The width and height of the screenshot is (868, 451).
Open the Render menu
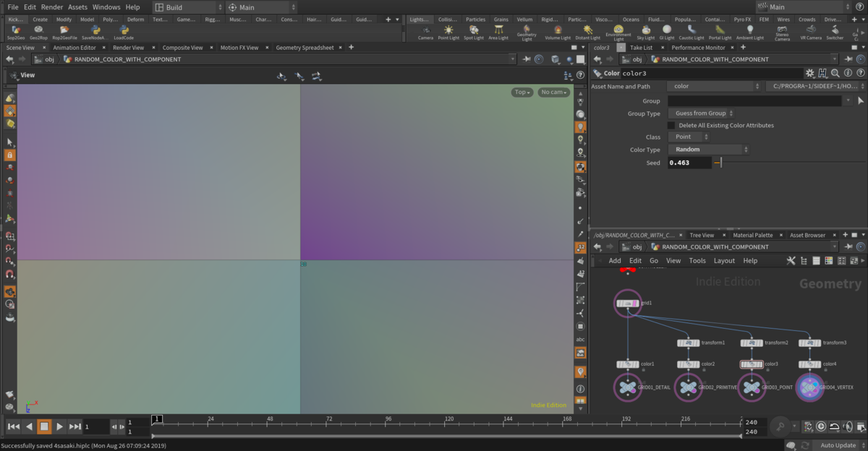(51, 7)
